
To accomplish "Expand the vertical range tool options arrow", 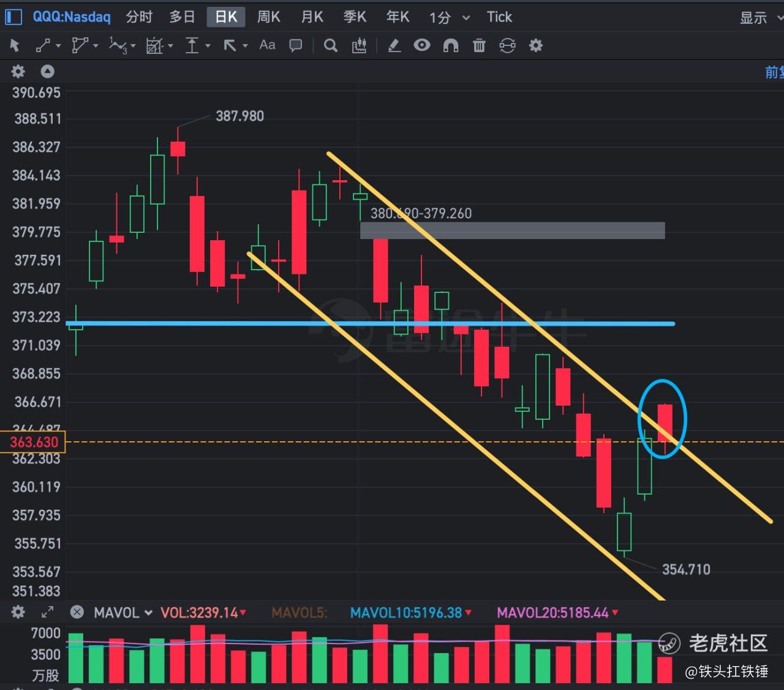I will [x=208, y=46].
